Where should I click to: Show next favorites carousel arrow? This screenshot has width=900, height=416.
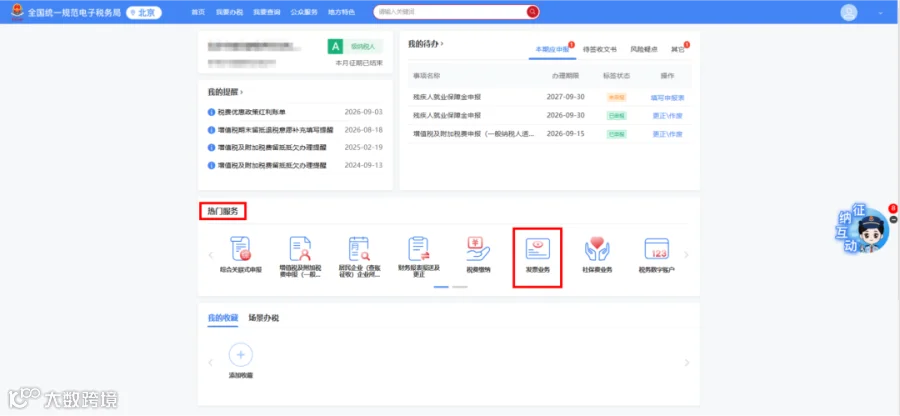(686, 363)
